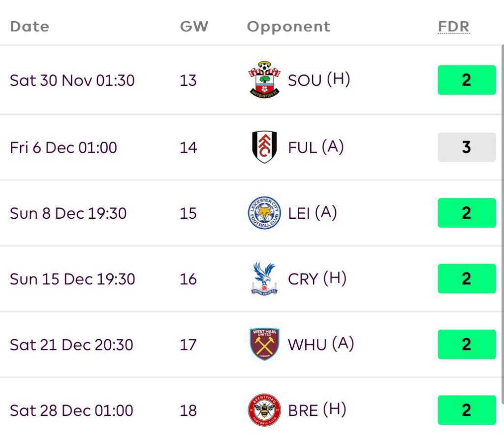Select the Sun 8 Dec 19:30 date
The width and height of the screenshot is (504, 441).
point(68,213)
